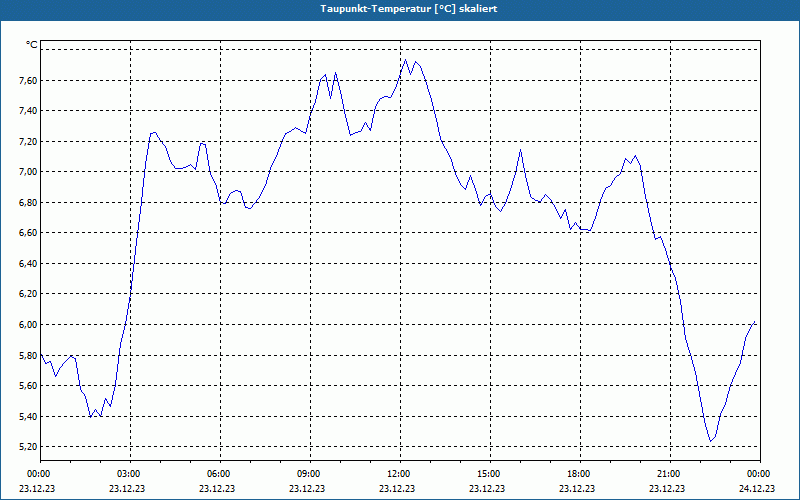Click the 6,20 y-axis value
This screenshot has height=500, width=800.
point(28,294)
